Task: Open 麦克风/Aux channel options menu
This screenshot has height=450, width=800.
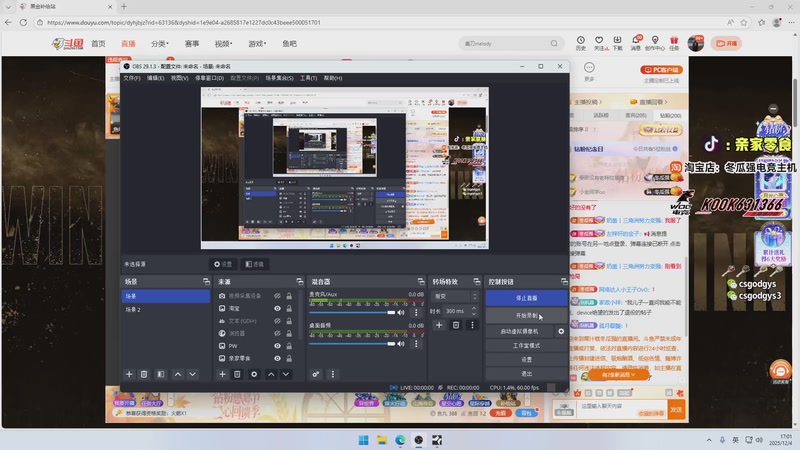Action: (416, 312)
